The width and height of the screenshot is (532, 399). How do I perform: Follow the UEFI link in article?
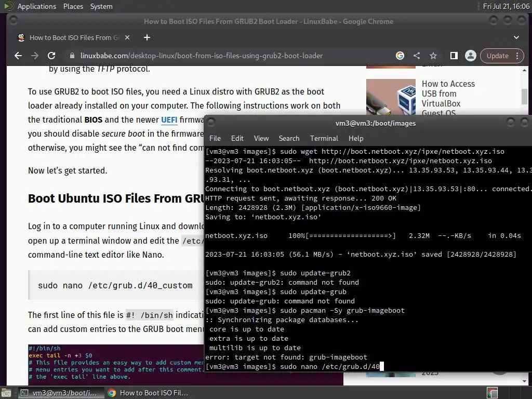(169, 120)
